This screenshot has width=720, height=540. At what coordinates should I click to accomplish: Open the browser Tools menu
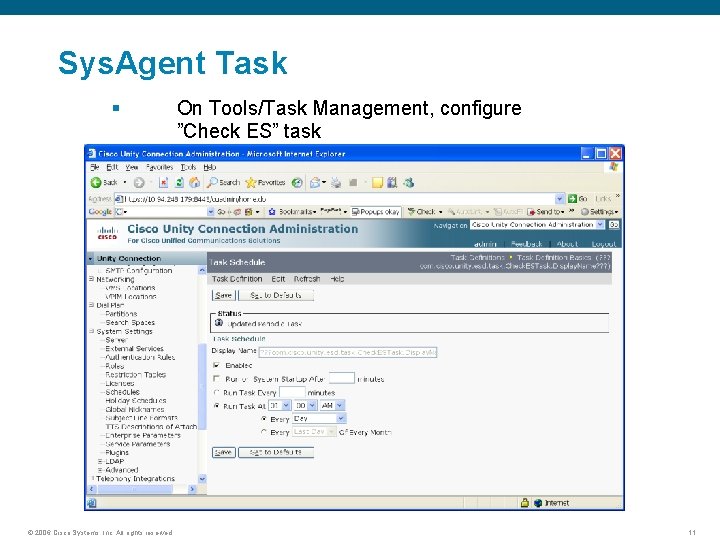click(x=188, y=167)
